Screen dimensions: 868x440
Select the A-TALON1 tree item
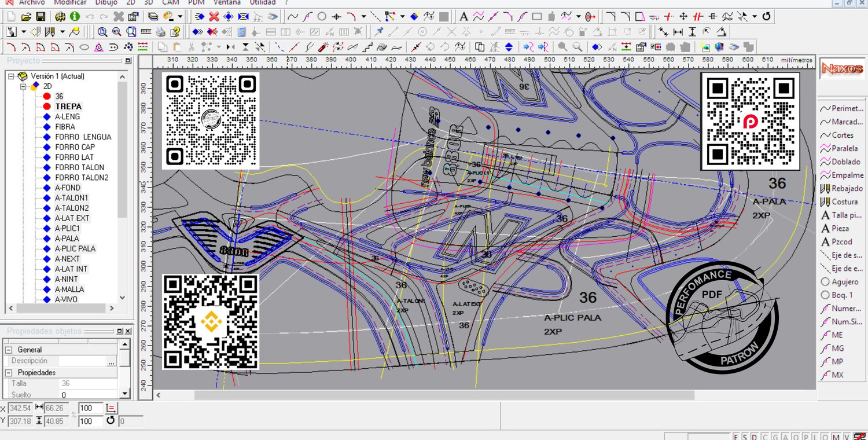(x=72, y=198)
